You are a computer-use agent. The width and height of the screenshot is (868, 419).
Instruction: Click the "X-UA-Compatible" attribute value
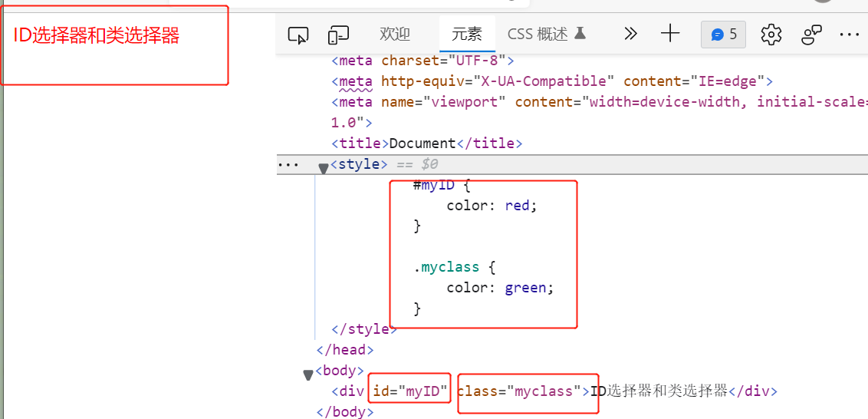(x=544, y=81)
